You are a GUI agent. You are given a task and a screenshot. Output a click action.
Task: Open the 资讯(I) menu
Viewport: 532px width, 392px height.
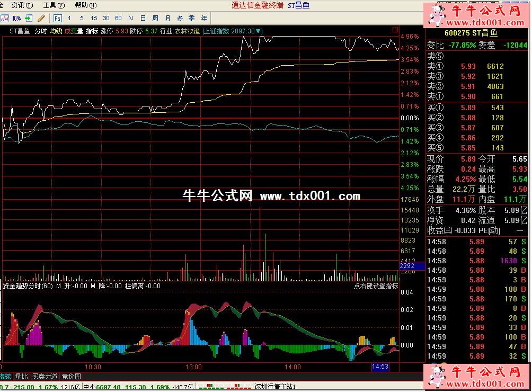(22, 5)
